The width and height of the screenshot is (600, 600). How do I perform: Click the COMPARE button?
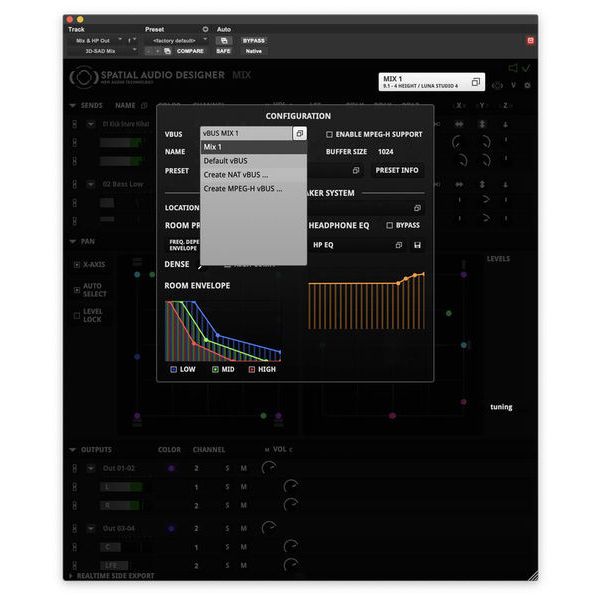[x=190, y=51]
